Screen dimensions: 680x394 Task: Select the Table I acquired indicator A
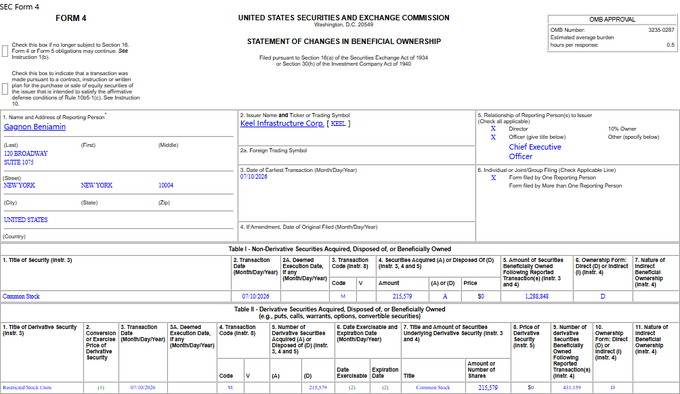coord(445,296)
